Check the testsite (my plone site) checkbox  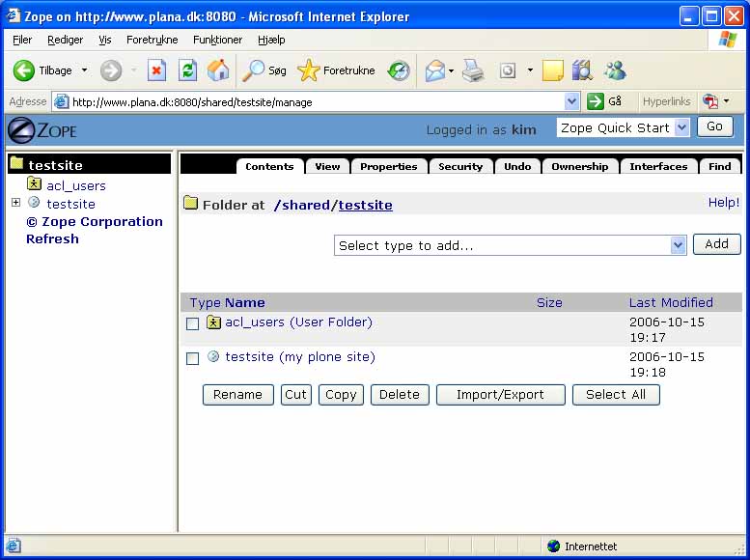click(193, 359)
